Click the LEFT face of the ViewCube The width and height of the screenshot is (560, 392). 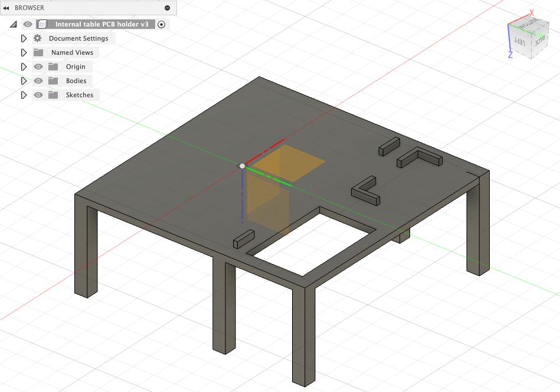[520, 41]
